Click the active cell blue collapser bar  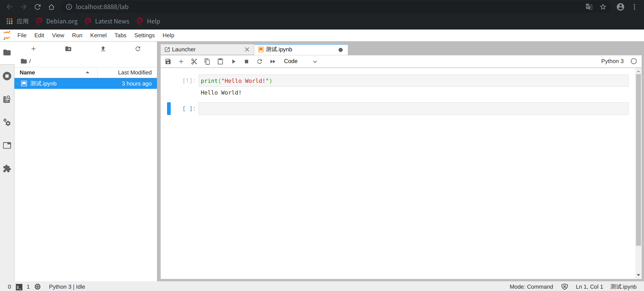coord(169,109)
